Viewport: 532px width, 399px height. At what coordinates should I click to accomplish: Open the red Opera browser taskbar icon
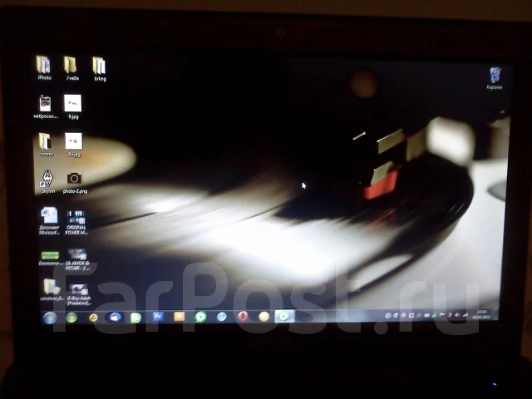coord(243,316)
